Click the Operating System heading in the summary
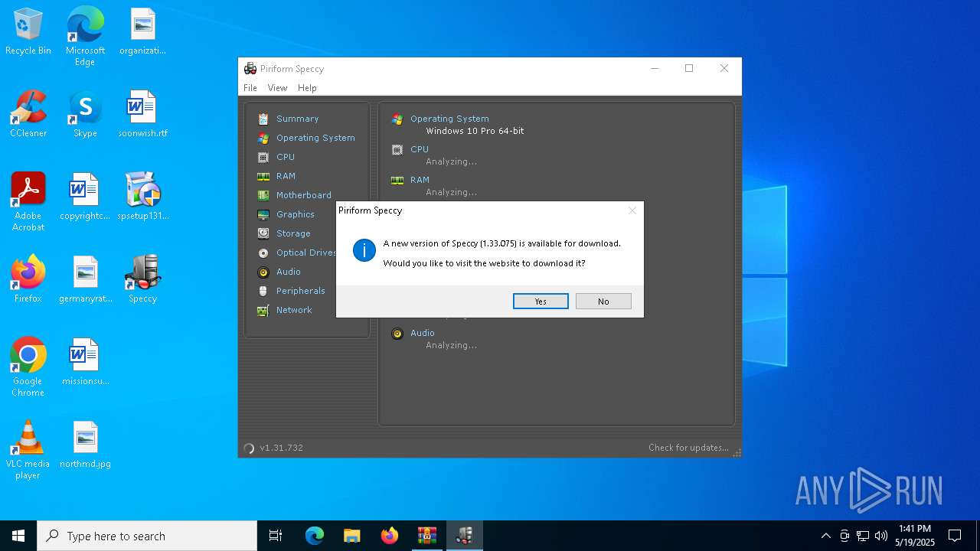 pos(449,119)
